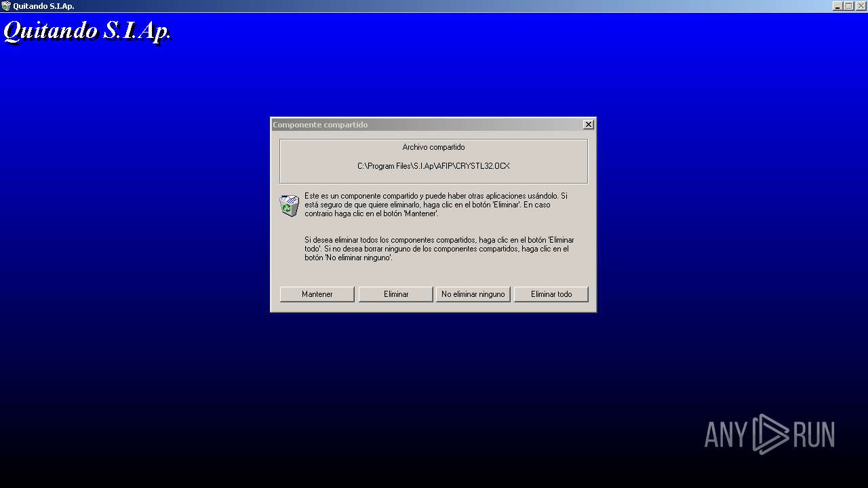
Task: Click the recycle bin icon in dialog
Action: [x=290, y=205]
